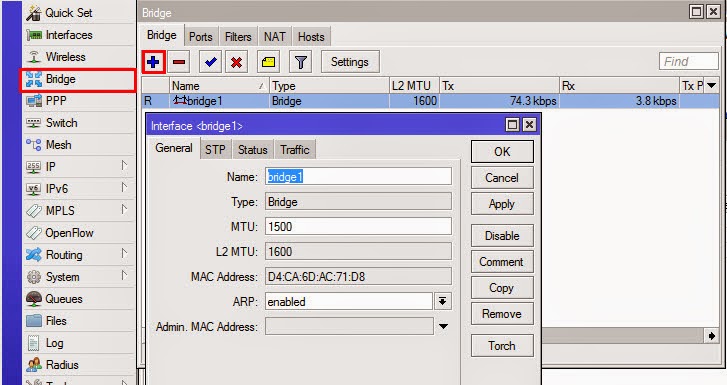Sort by the Name column header
Screen dimensions: 727x385
[219, 85]
